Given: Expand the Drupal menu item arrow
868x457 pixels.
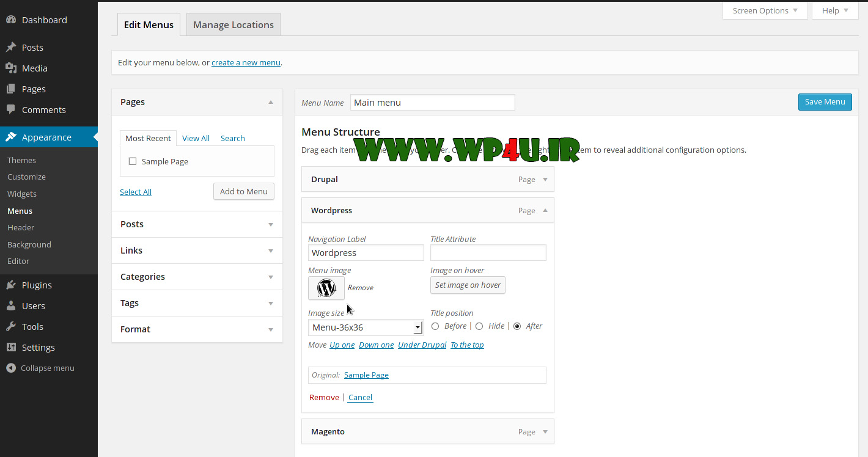Looking at the screenshot, I should [545, 180].
